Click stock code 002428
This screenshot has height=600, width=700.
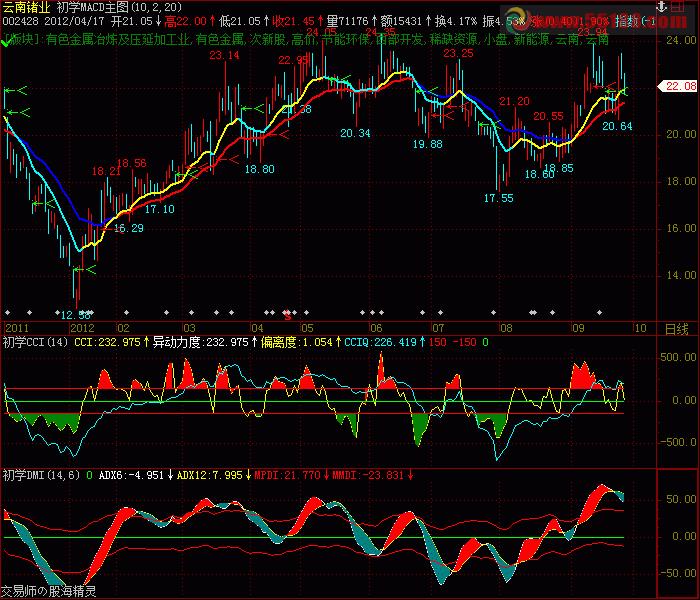point(20,21)
